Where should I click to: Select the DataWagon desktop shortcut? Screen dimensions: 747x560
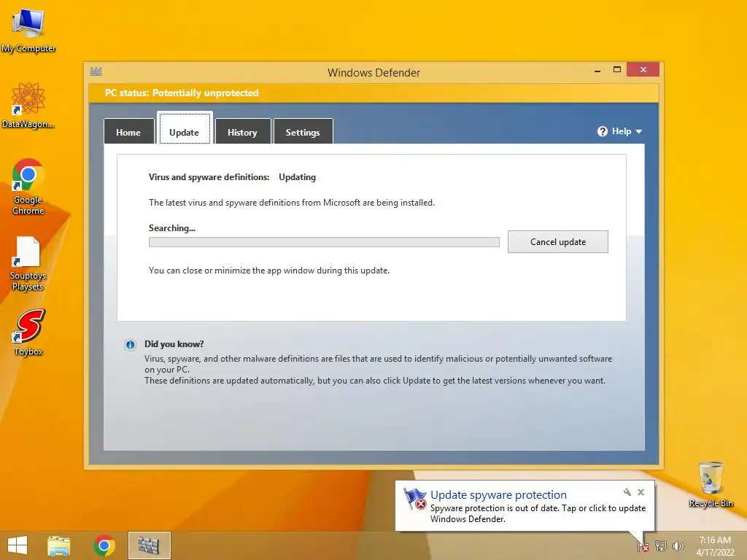pos(28,105)
